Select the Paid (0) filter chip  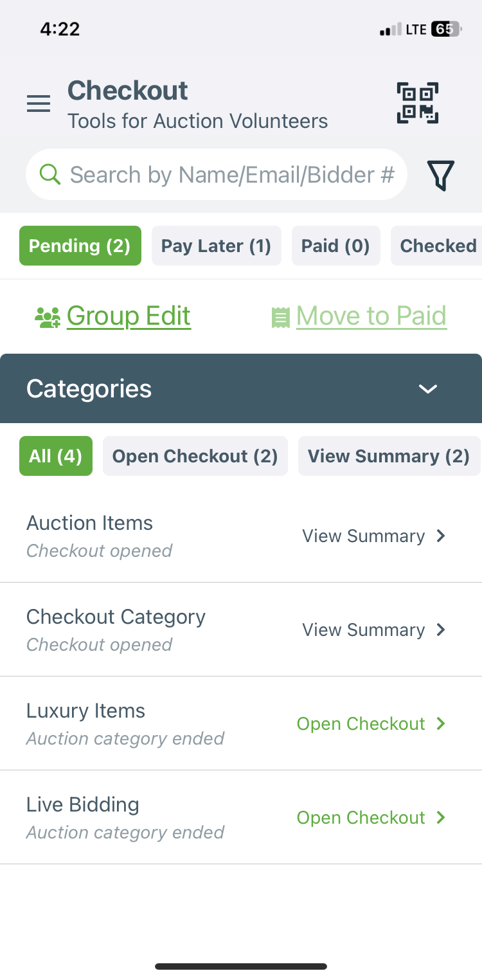click(x=336, y=246)
